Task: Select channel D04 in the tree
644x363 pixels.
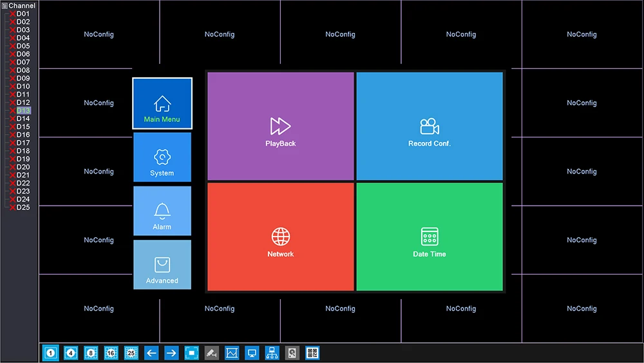Action: (x=23, y=38)
